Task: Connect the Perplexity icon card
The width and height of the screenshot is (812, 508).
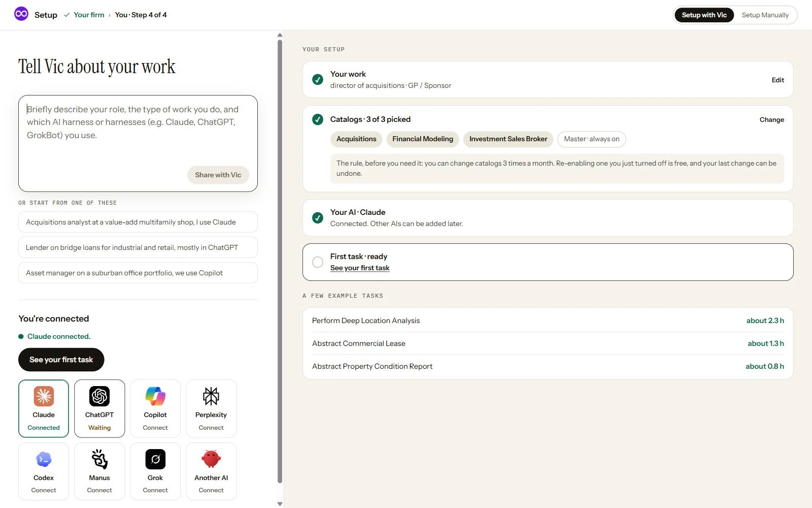Action: (211, 408)
